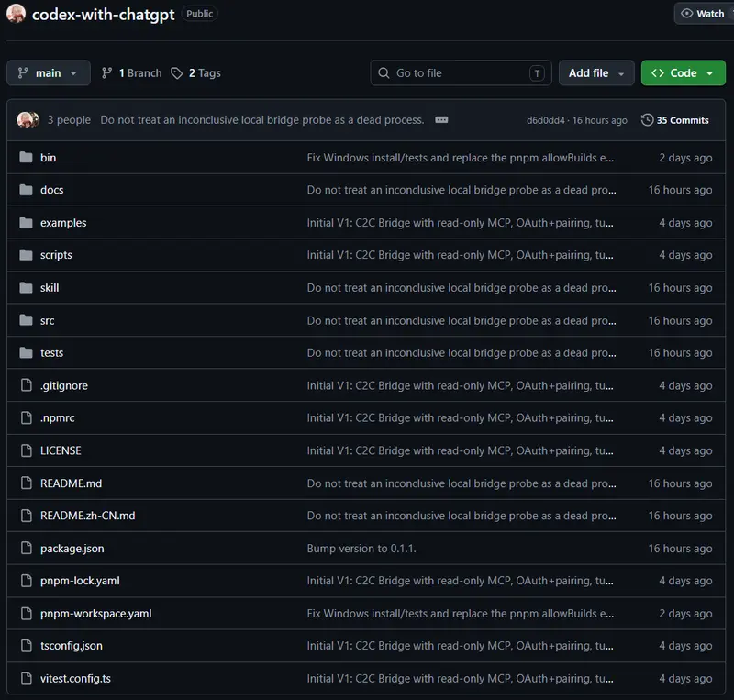Focus the Go to file search field

tap(461, 73)
